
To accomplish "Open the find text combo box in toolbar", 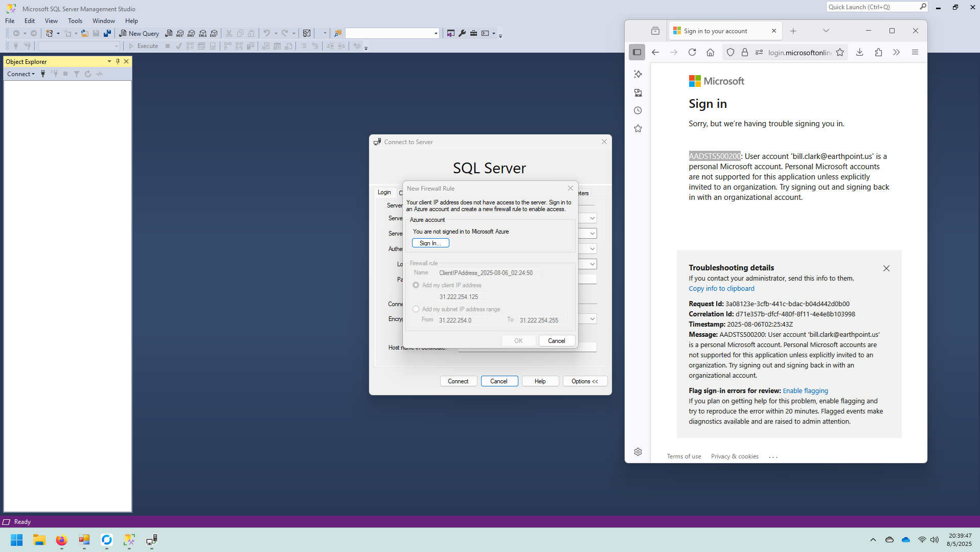I will click(x=392, y=33).
